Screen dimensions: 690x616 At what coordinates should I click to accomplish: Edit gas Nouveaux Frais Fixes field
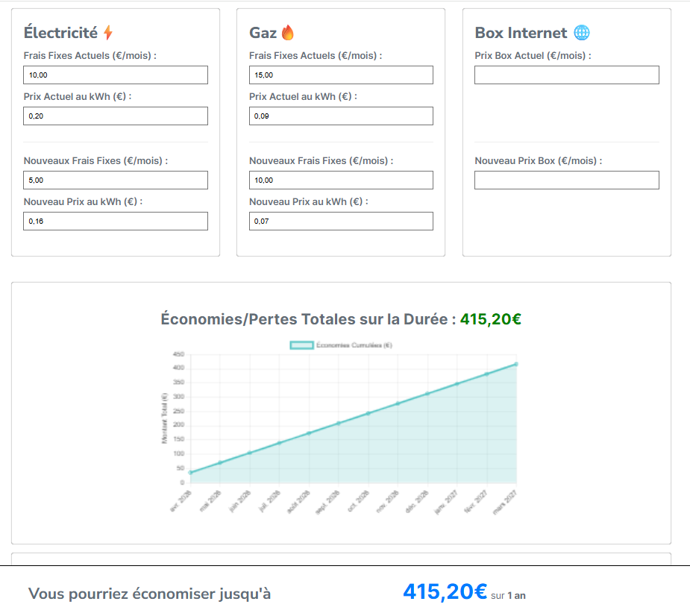click(x=341, y=180)
